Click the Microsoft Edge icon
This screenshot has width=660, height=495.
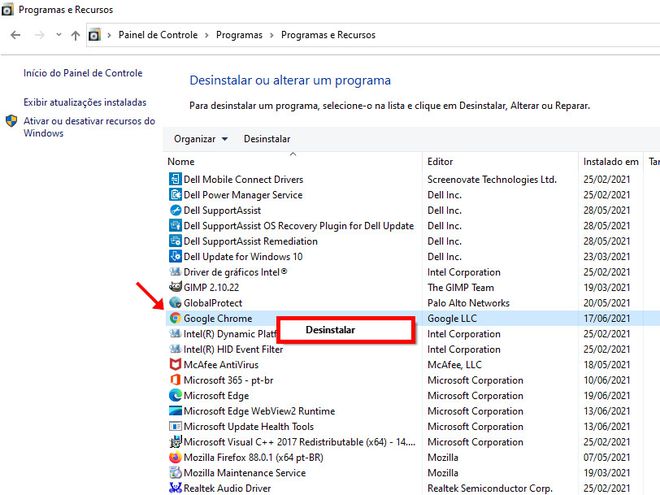coord(175,395)
